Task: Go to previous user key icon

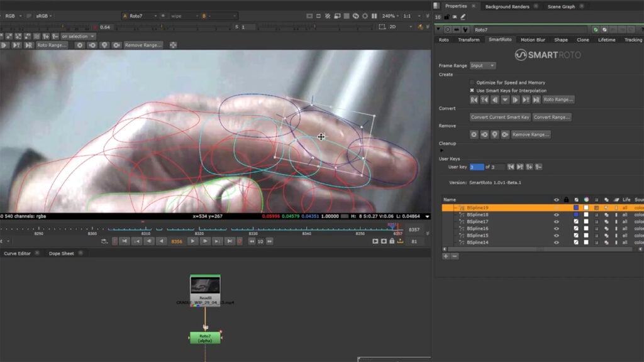Action: 511,167
